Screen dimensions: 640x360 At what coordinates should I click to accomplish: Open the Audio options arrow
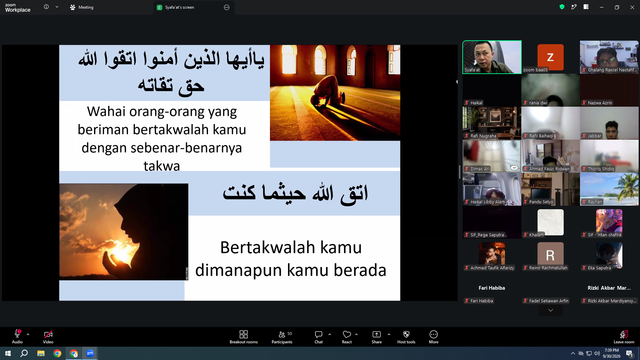[28, 334]
